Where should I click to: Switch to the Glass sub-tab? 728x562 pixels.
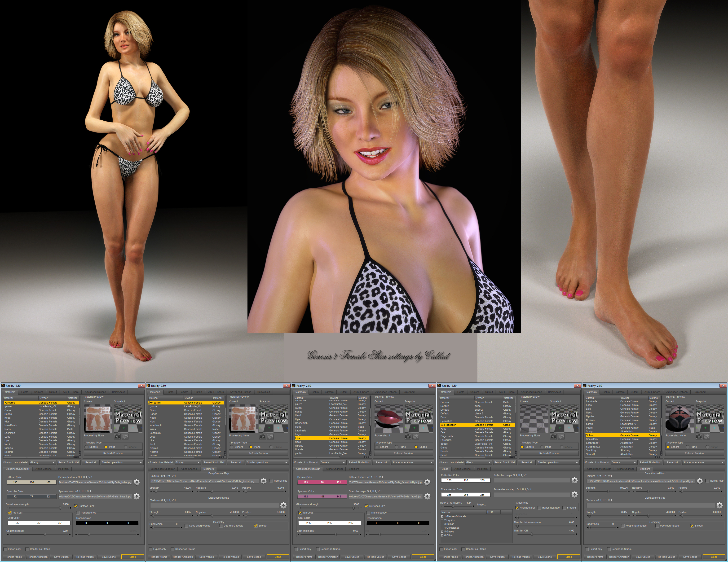(445, 469)
